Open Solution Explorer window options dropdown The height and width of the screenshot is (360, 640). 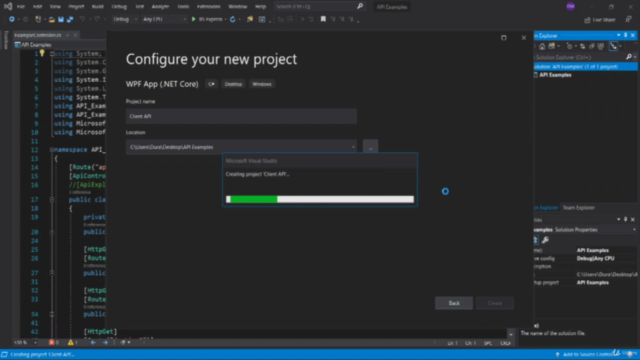(619, 36)
